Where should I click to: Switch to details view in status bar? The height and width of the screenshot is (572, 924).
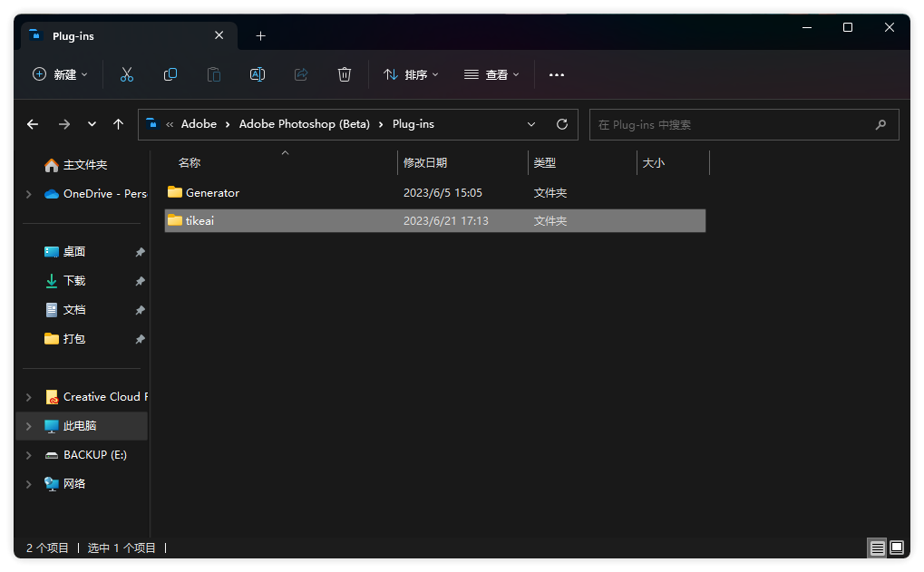[877, 548]
